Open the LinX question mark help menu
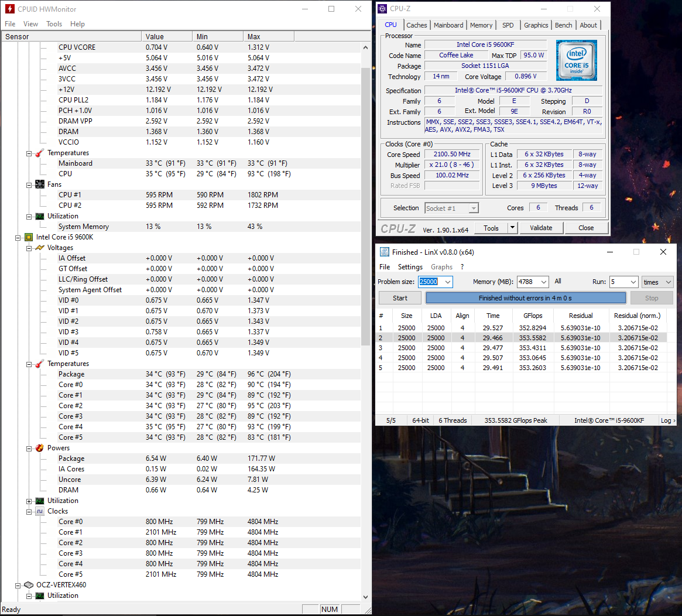The height and width of the screenshot is (616, 682). point(462,266)
